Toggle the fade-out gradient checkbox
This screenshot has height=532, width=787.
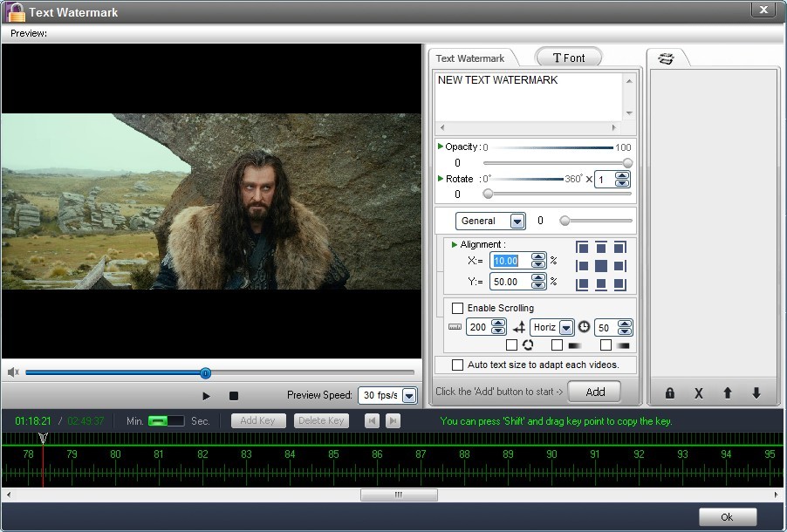click(606, 344)
